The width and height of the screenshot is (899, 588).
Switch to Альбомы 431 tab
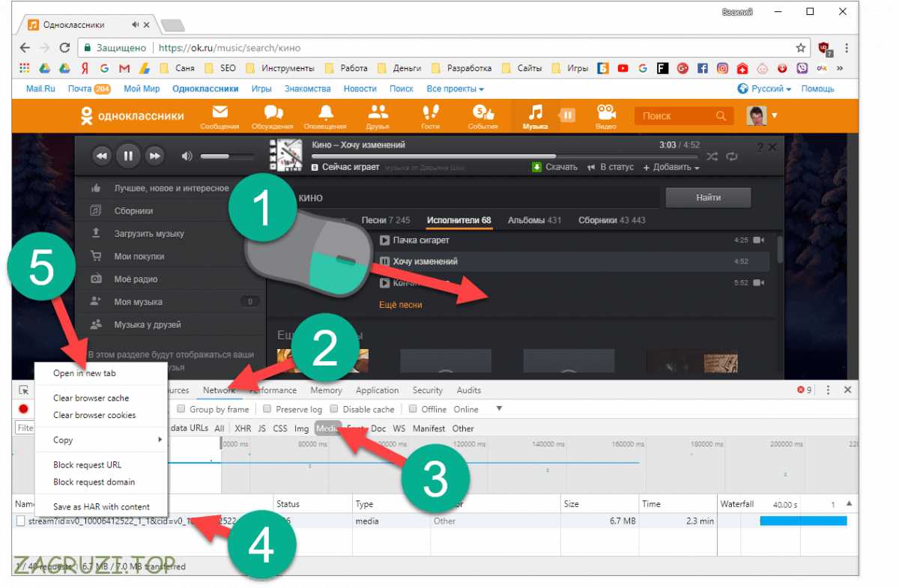pos(534,220)
